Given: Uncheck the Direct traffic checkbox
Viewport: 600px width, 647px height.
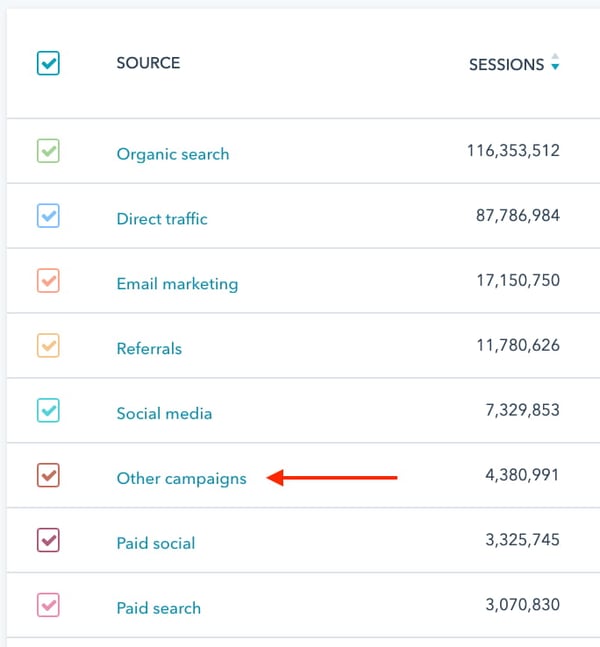Looking at the screenshot, I should tap(48, 216).
